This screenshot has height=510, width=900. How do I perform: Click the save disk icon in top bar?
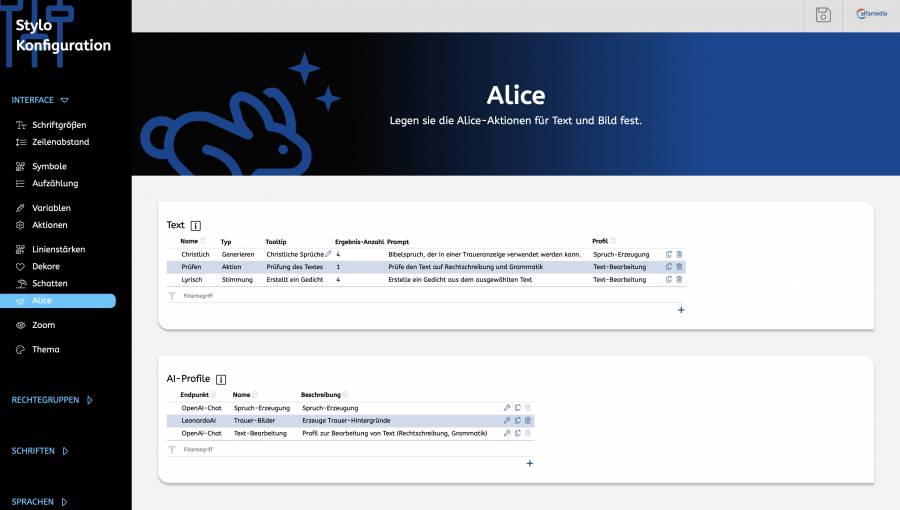coord(823,15)
